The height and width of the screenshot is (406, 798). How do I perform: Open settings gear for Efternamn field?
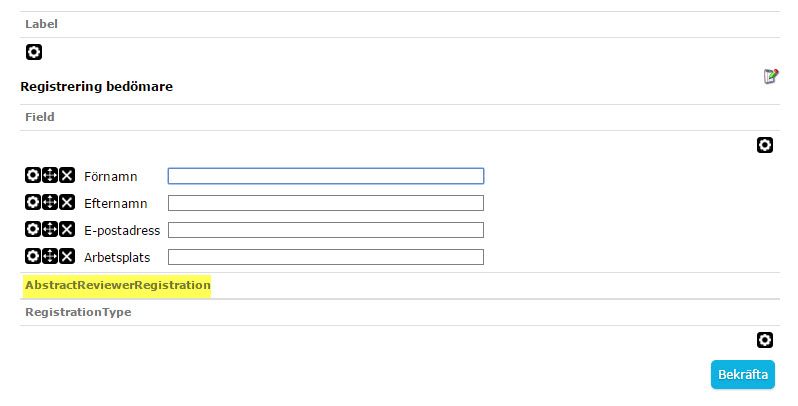point(33,202)
